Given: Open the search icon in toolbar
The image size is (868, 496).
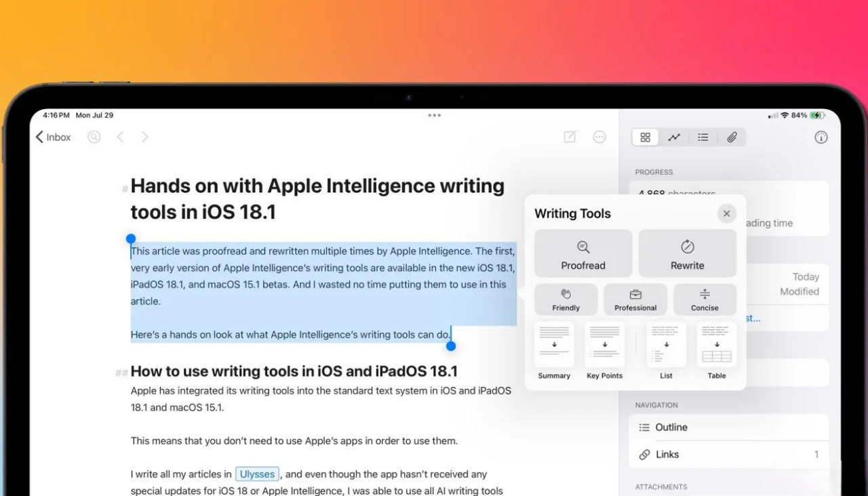Looking at the screenshot, I should tap(94, 137).
